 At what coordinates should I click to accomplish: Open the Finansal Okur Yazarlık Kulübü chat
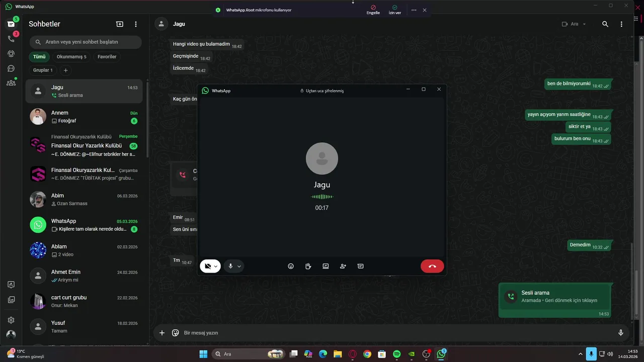[84, 146]
